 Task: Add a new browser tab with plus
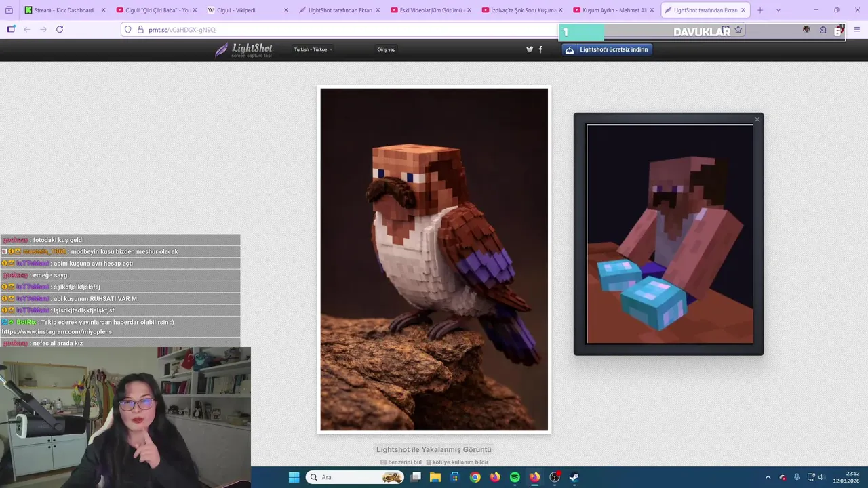point(760,10)
